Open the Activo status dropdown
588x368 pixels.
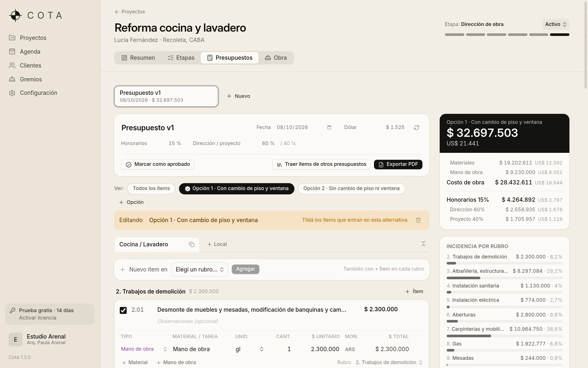[x=555, y=24]
